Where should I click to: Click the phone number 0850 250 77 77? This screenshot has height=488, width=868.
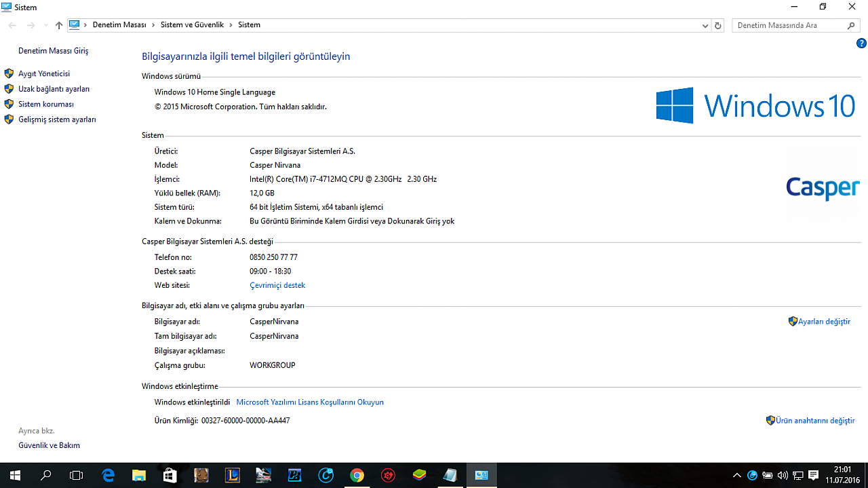273,257
